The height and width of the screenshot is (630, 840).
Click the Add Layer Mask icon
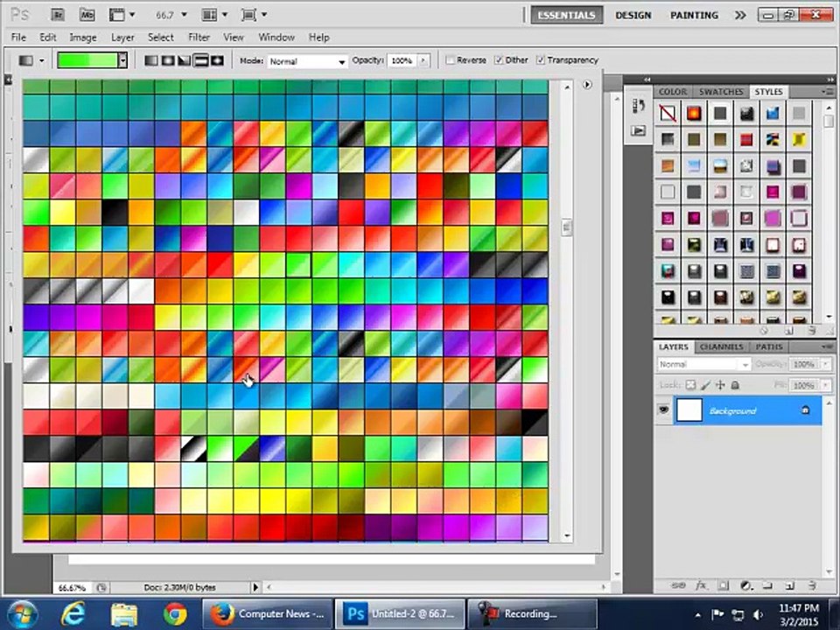(x=724, y=585)
